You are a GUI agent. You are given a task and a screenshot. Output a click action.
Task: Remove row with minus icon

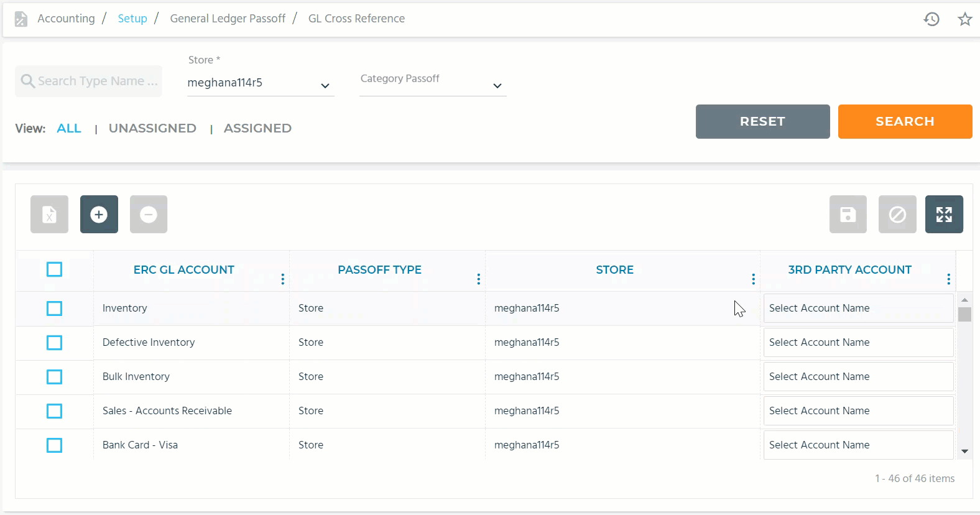pos(149,215)
